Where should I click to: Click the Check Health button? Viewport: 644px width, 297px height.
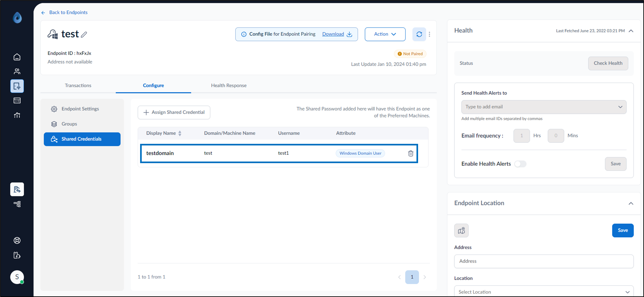[608, 63]
